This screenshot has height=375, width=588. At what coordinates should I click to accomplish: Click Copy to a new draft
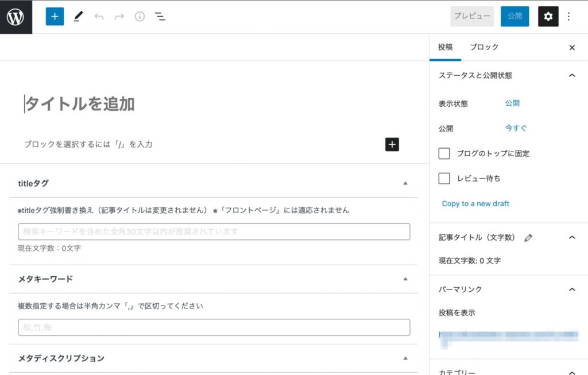pos(475,204)
